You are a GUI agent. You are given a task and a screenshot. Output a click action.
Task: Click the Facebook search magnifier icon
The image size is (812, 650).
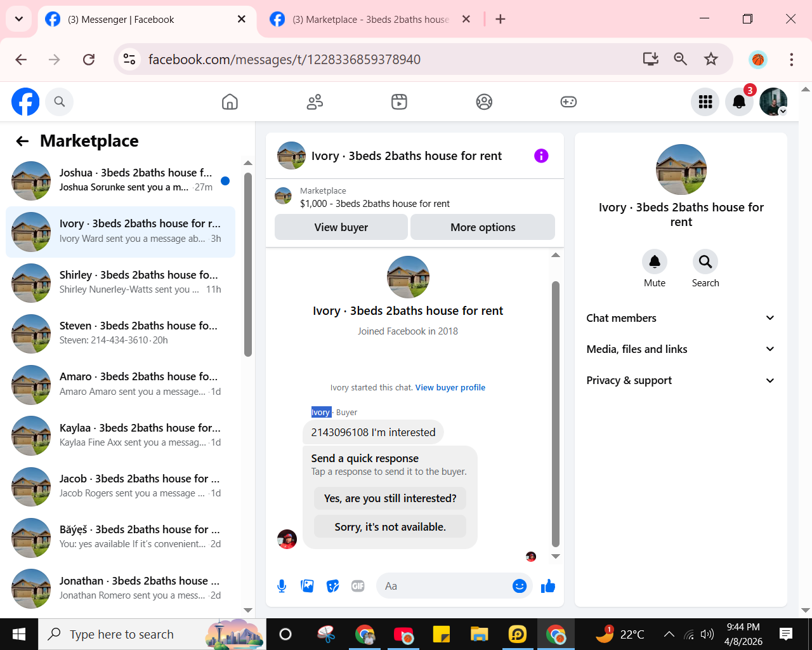point(60,102)
